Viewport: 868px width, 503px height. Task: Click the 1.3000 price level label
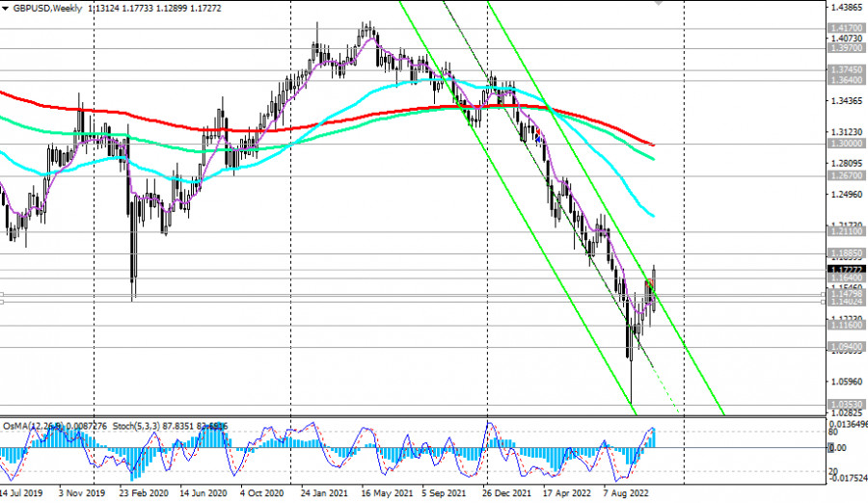coord(844,144)
